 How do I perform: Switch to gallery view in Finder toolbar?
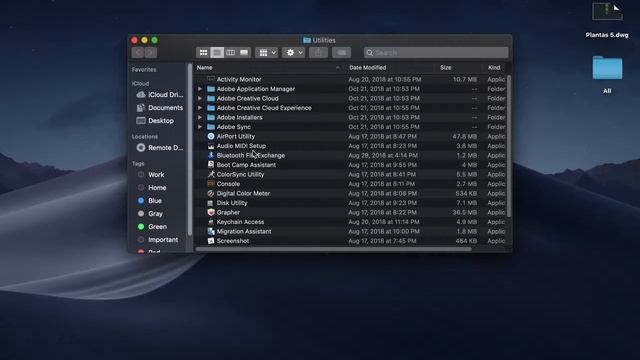point(244,53)
